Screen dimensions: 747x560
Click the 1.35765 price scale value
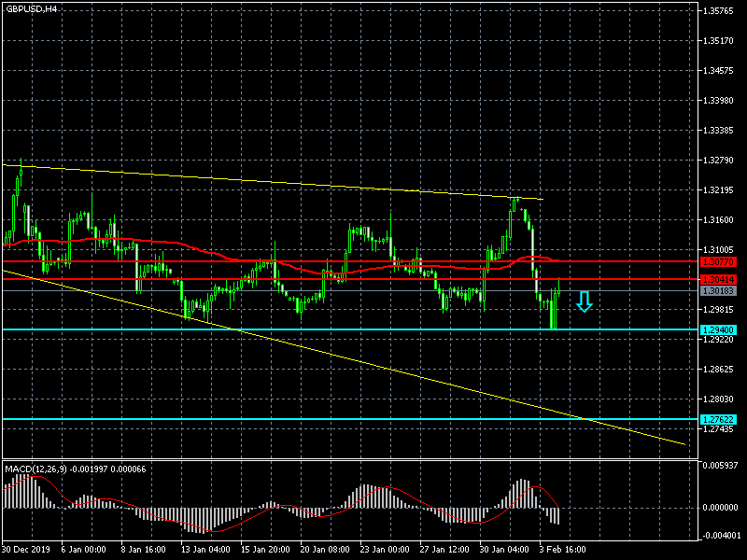721,11
